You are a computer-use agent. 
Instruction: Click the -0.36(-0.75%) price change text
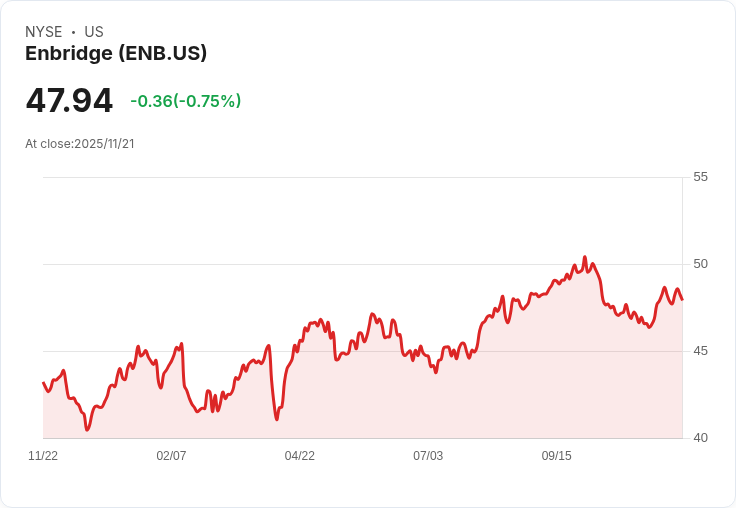click(186, 101)
